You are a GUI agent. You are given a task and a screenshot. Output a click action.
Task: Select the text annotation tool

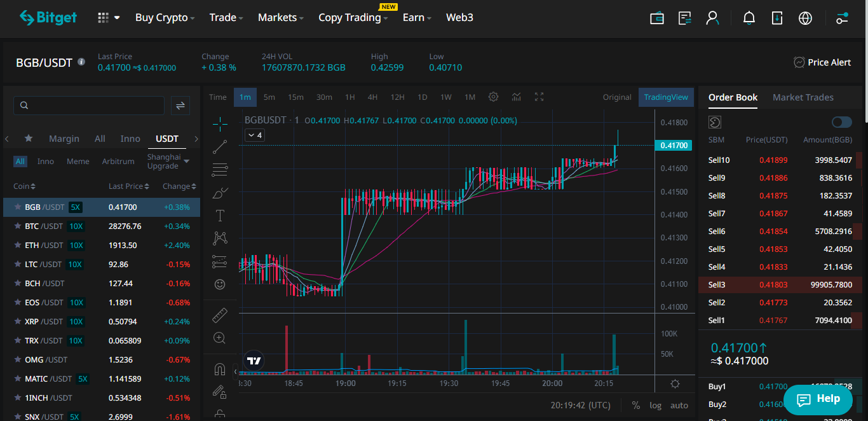pyautogui.click(x=220, y=215)
